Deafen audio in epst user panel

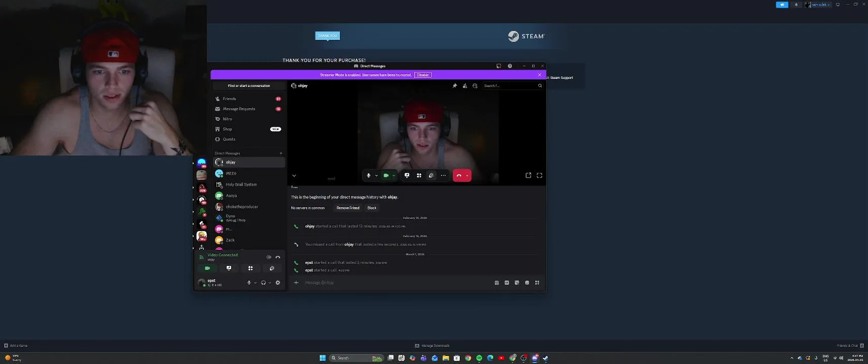coord(264,283)
